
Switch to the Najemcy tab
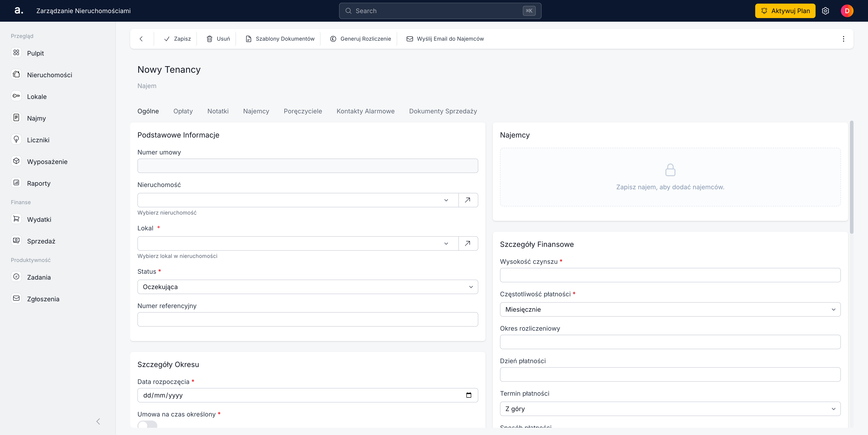tap(256, 111)
